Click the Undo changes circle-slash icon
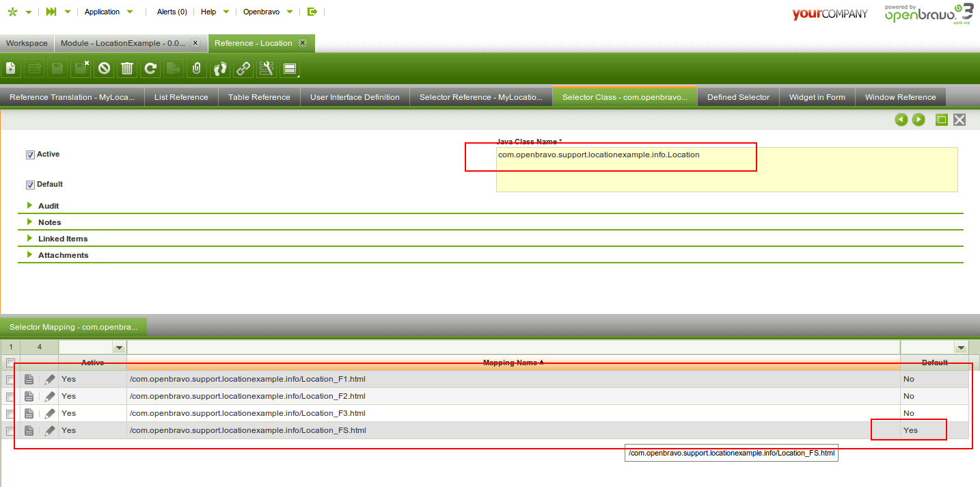 [x=104, y=68]
